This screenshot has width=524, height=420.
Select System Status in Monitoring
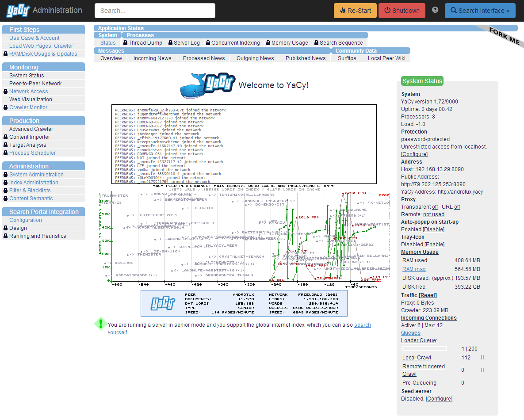pyautogui.click(x=27, y=76)
